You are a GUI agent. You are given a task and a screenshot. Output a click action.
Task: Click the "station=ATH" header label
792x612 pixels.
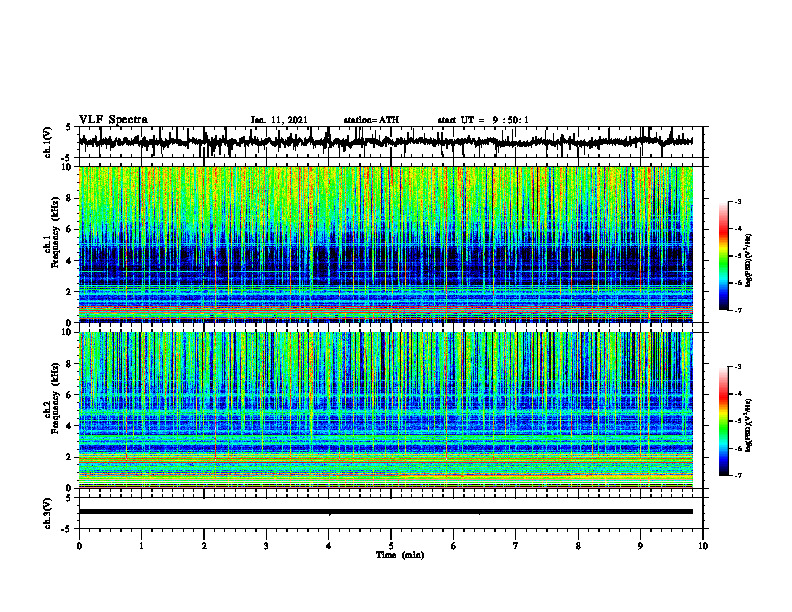click(x=371, y=120)
